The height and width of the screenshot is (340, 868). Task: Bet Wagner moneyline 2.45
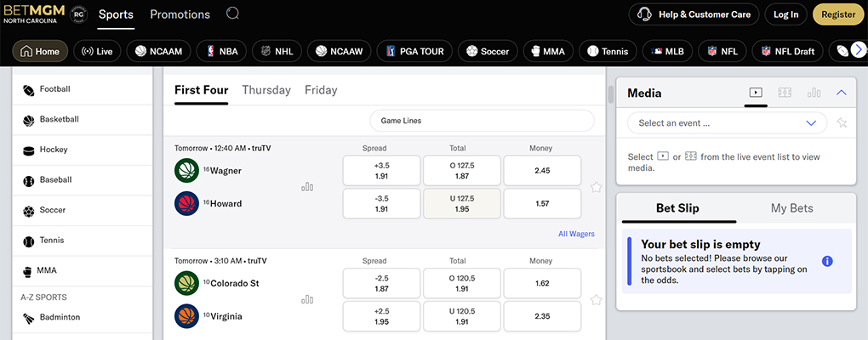(542, 171)
